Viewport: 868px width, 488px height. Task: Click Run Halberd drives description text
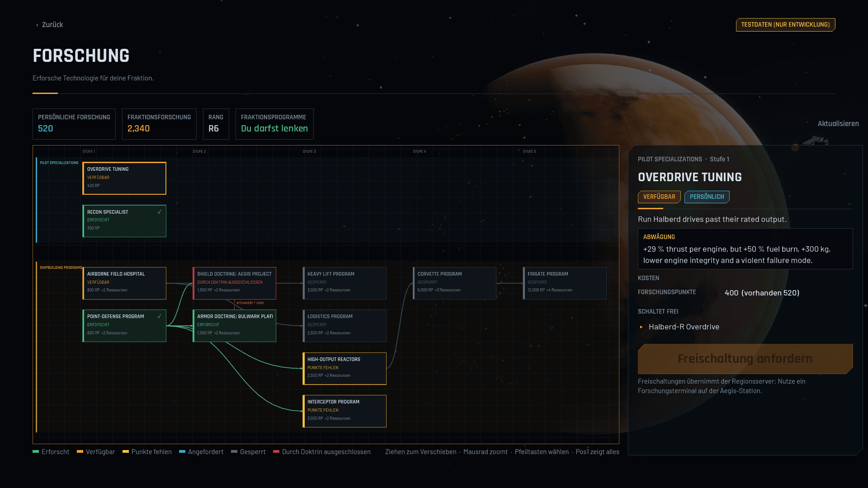point(712,219)
